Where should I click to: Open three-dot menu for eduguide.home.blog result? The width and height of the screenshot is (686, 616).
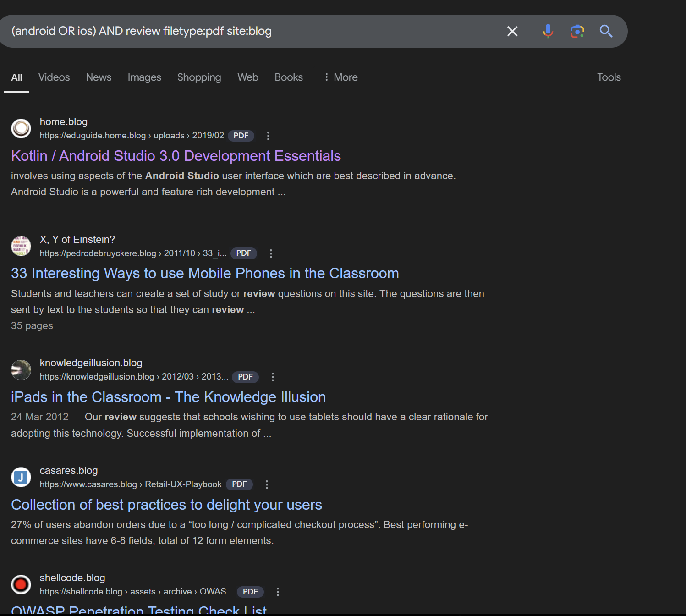[x=268, y=136]
